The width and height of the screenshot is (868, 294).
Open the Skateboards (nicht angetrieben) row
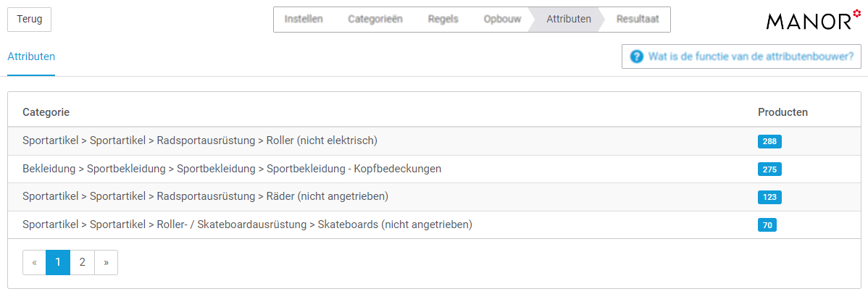(435, 224)
